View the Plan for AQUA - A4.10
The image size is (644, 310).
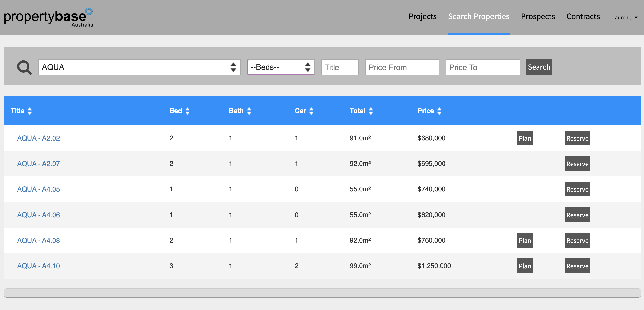click(525, 266)
